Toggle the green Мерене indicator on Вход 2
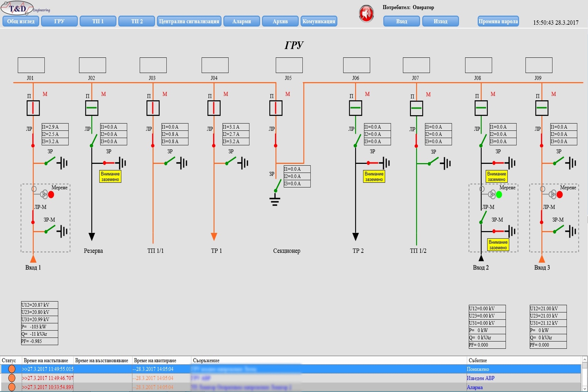Image resolution: width=588 pixels, height=392 pixels. (x=499, y=194)
